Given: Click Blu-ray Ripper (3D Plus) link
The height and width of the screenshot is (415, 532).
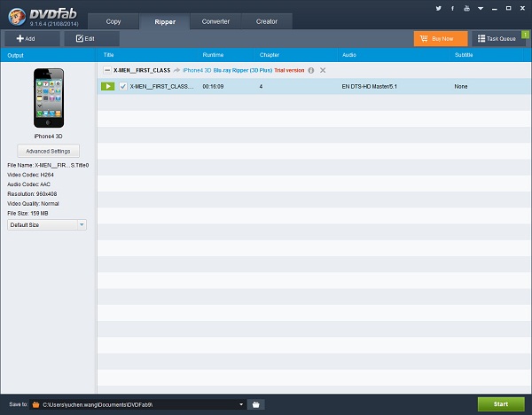Looking at the screenshot, I should pyautogui.click(x=243, y=70).
